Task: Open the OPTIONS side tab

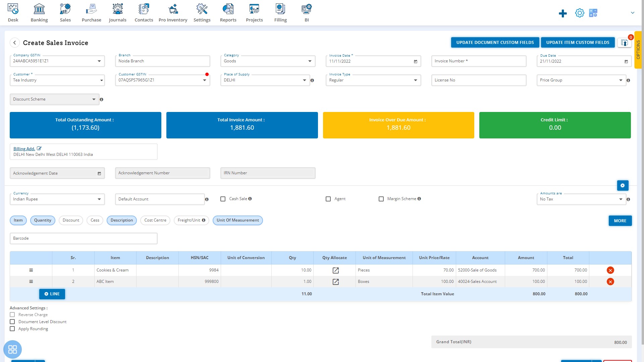Action: point(638,50)
